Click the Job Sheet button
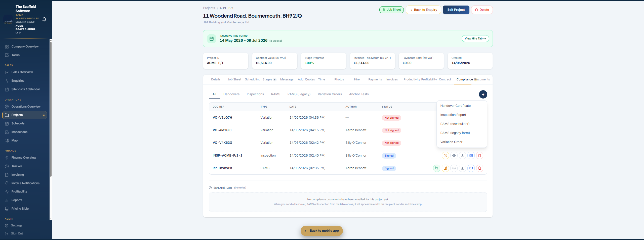 click(x=391, y=10)
